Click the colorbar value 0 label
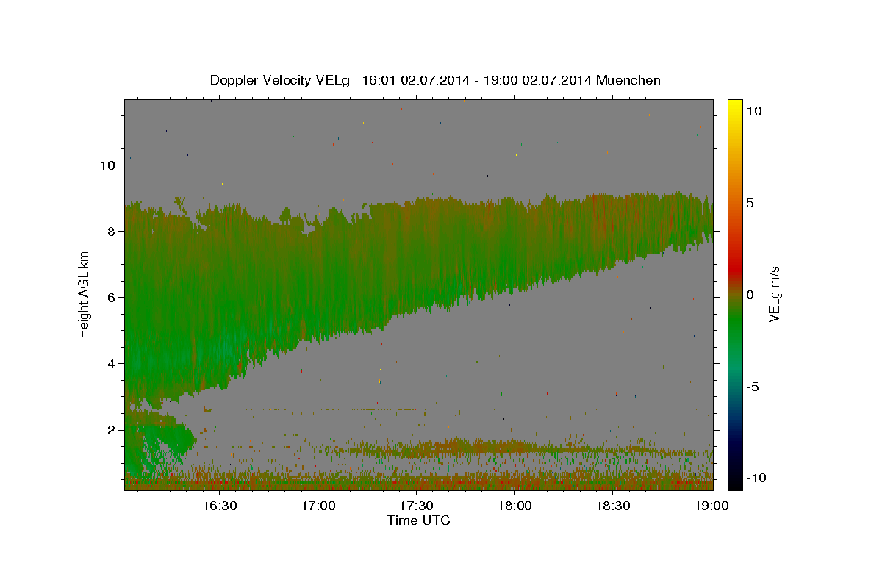Viewport: 882px width, 588px height. click(x=750, y=295)
